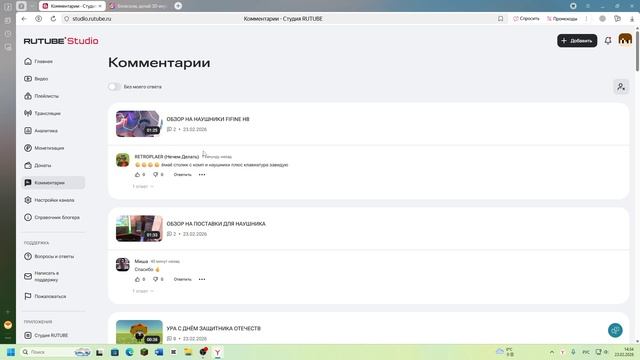Open Настройки канала in the sidebar
Image resolution: width=640 pixels, height=360 pixels.
coord(49,200)
